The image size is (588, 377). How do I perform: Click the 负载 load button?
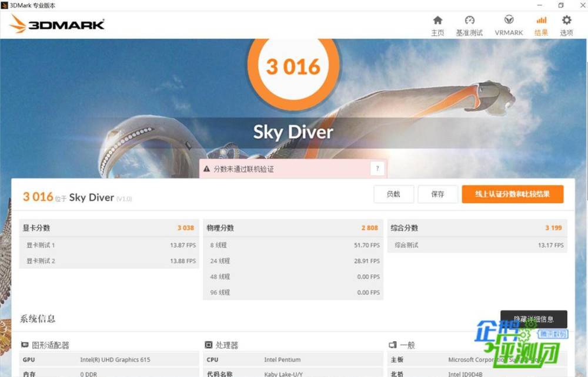pos(393,194)
